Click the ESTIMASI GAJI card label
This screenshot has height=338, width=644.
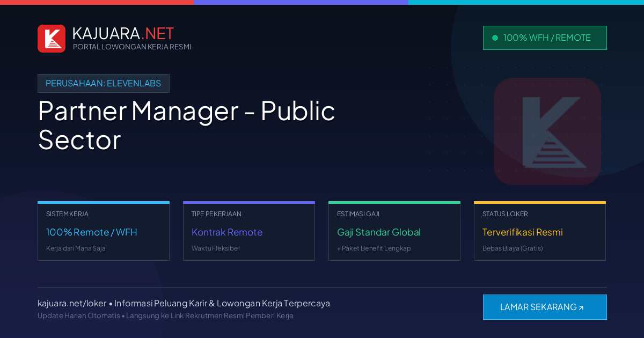click(358, 214)
